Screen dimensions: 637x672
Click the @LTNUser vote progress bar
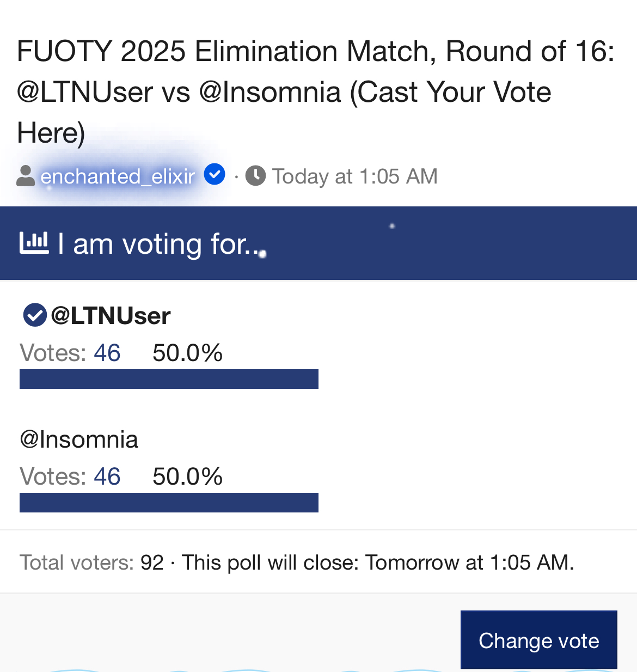coord(169,379)
